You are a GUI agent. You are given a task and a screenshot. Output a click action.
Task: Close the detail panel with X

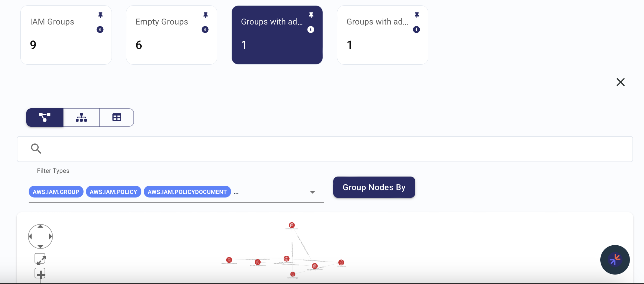[x=621, y=82]
